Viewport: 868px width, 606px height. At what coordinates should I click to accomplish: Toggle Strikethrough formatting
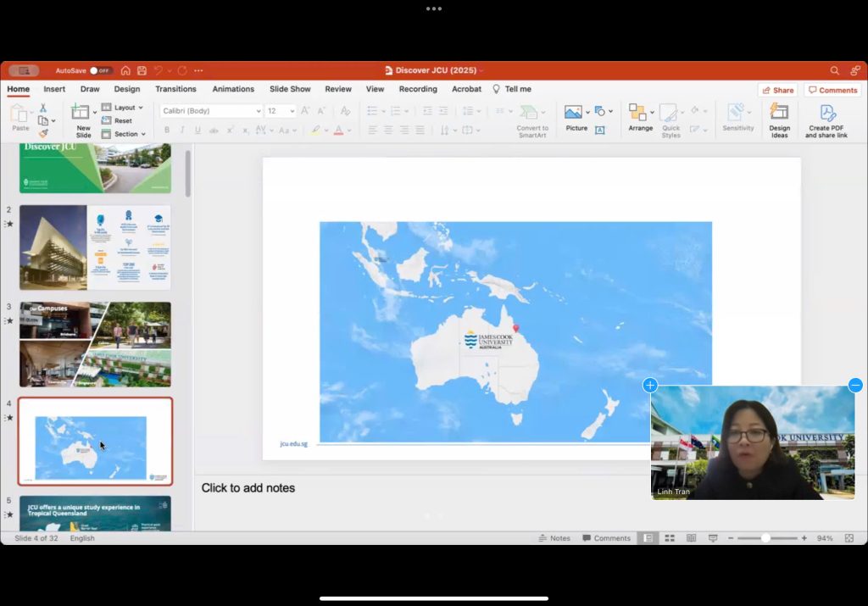[214, 131]
